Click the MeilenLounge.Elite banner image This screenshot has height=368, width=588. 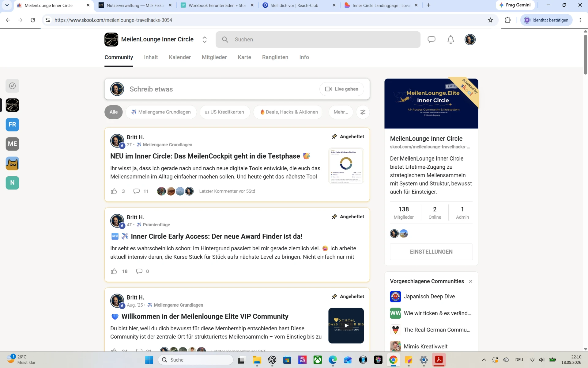(x=431, y=104)
